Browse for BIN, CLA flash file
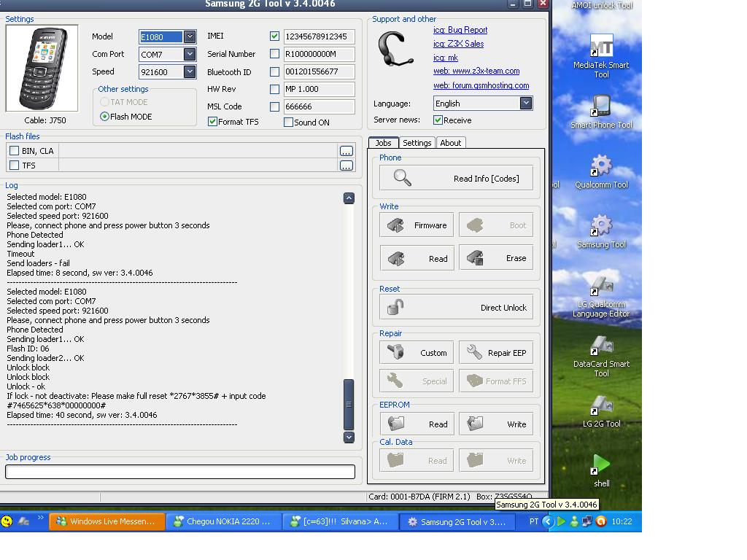This screenshot has height=560, width=747. coord(347,151)
